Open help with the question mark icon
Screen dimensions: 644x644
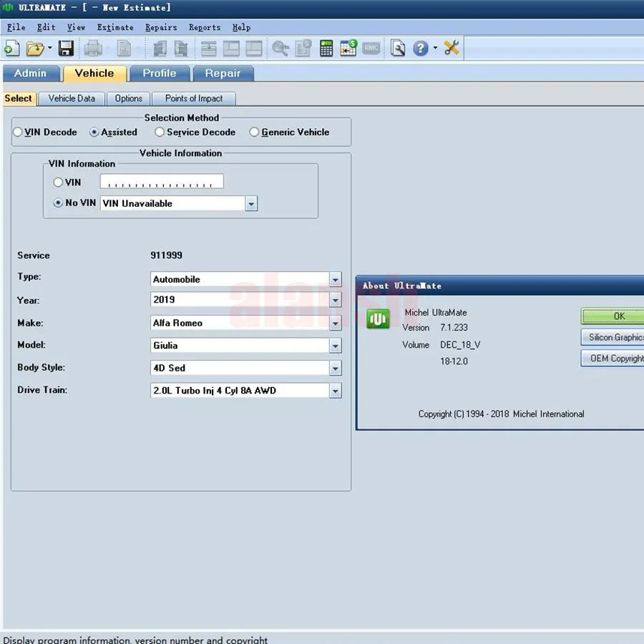click(421, 48)
